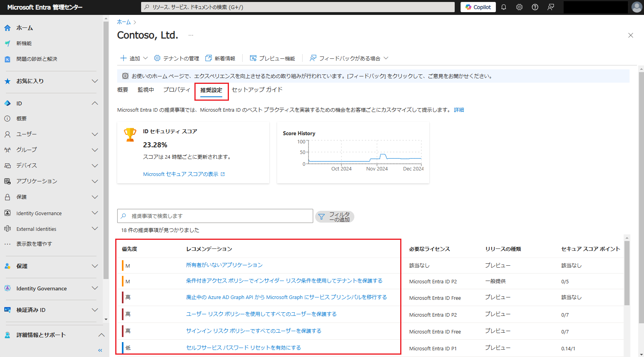Switch to 概要 tab

[x=123, y=90]
